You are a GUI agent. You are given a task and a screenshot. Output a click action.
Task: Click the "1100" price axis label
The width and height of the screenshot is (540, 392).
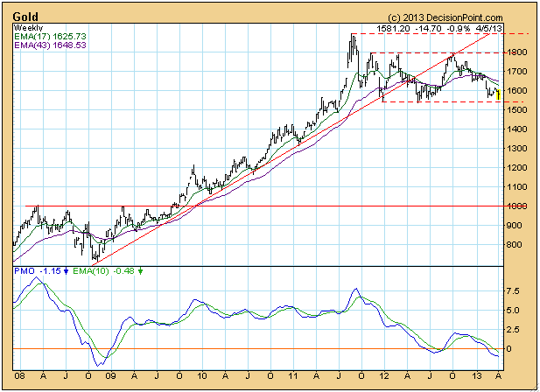515,187
